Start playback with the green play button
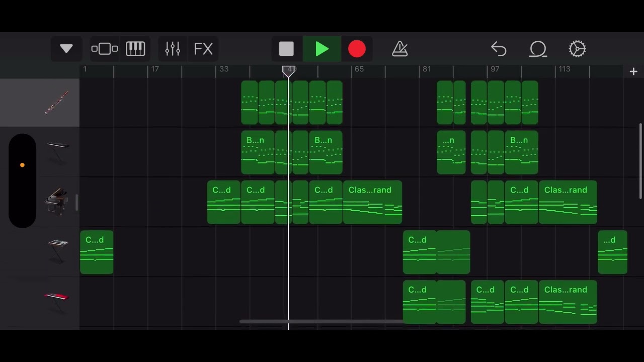The width and height of the screenshot is (644, 362). 322,49
